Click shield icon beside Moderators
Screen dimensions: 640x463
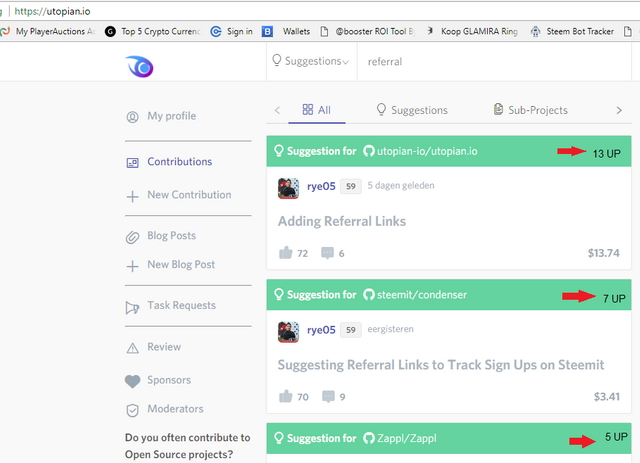(x=132, y=410)
